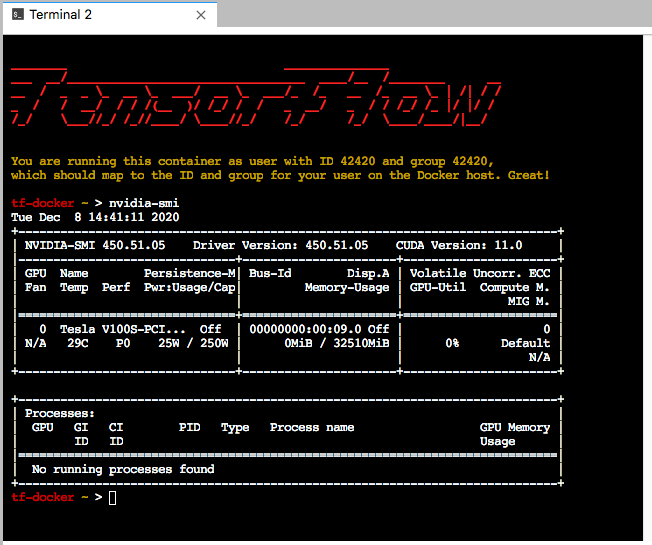Click the No running processes found message
Screen dimensions: 652x545
[x=123, y=469]
